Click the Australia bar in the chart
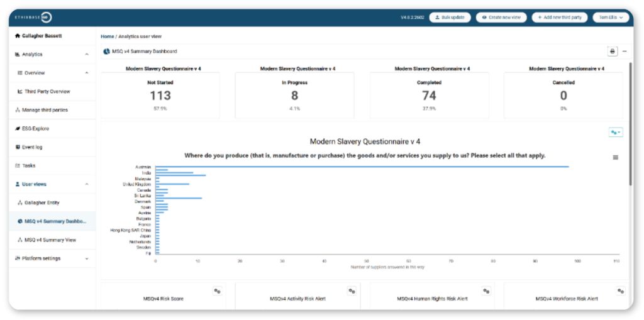This screenshot has height=320, width=644. (x=362, y=167)
